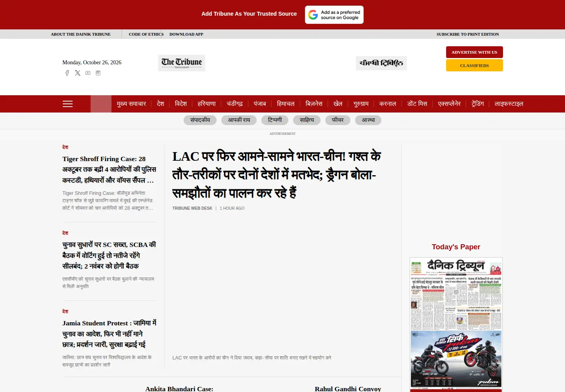This screenshot has width=565, height=392.
Task: Open the Facebook social icon
Action: 67,73
